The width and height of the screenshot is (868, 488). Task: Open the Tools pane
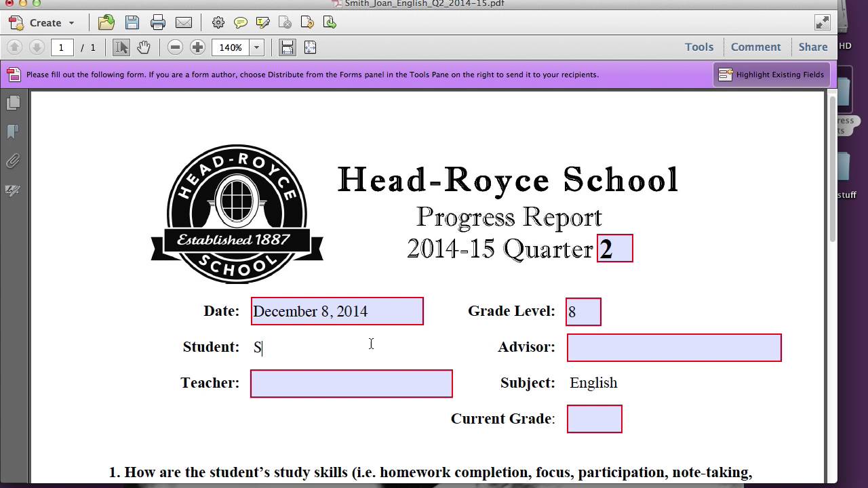699,47
